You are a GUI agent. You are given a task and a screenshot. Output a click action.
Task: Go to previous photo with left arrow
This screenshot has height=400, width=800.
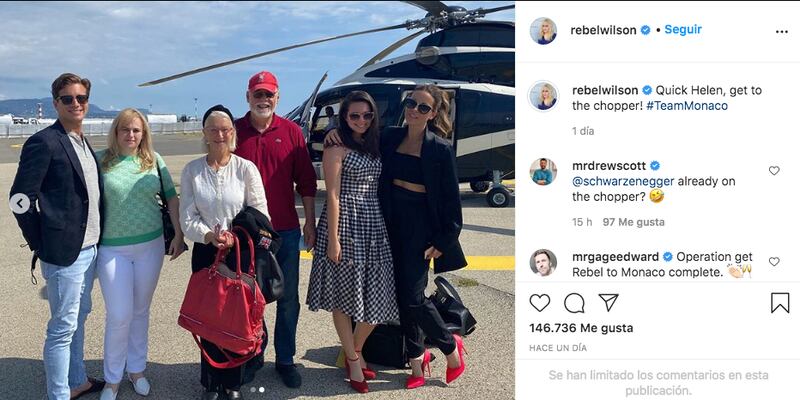(20, 204)
